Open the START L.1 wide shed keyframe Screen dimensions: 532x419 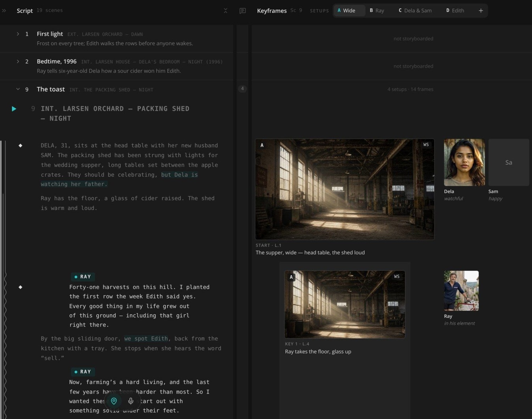(345, 189)
